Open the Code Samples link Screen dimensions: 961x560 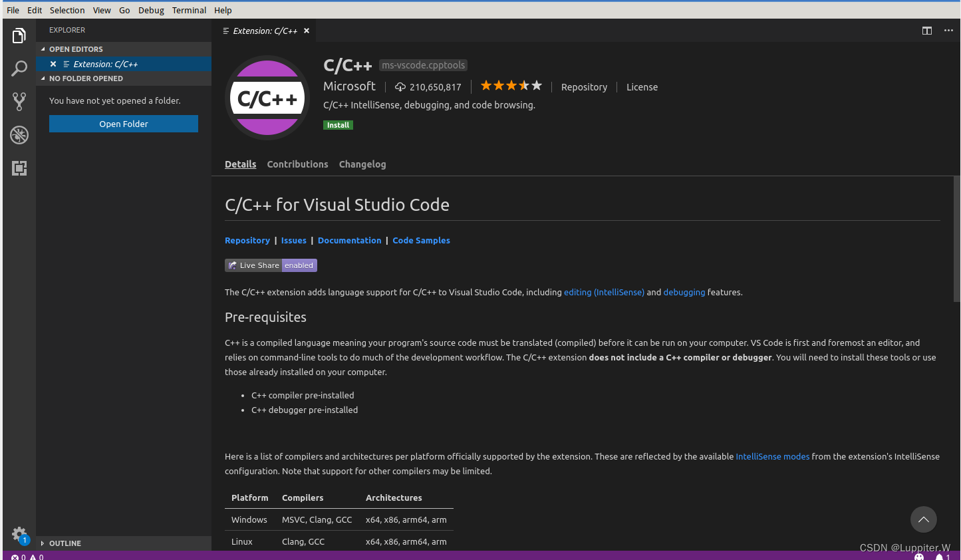(421, 240)
